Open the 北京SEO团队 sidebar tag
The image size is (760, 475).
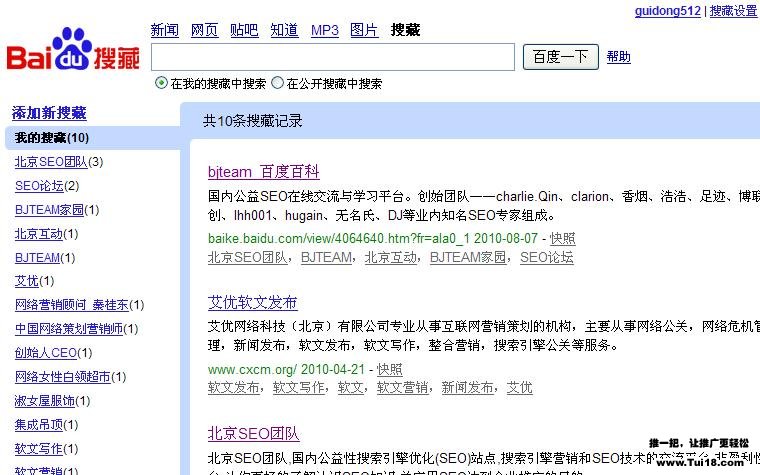click(51, 162)
